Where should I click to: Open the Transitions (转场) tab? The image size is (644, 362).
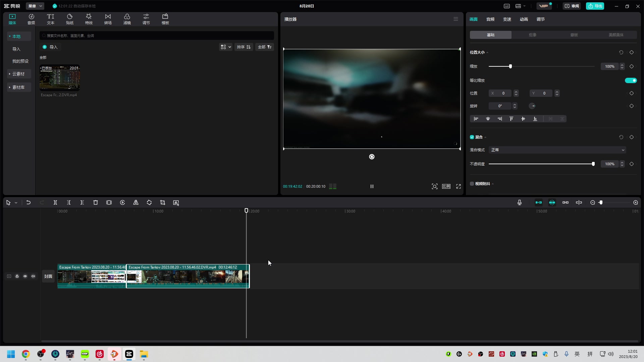point(108,19)
